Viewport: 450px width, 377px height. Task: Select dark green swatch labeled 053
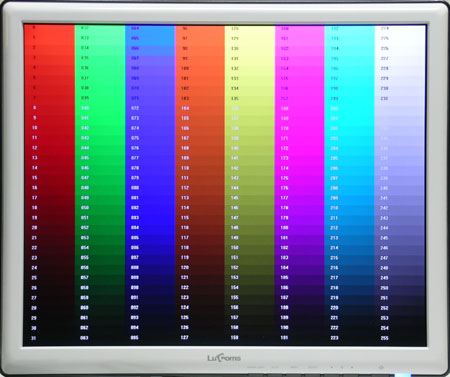100,238
